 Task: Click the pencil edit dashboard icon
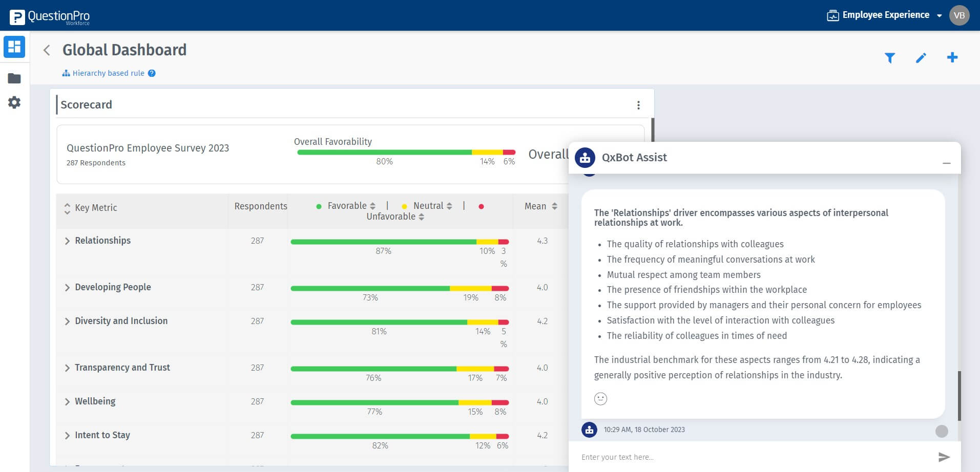click(x=921, y=58)
